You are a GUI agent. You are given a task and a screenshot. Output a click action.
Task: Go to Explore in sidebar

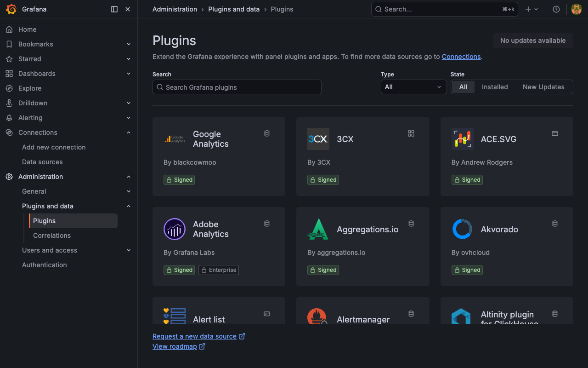point(30,88)
